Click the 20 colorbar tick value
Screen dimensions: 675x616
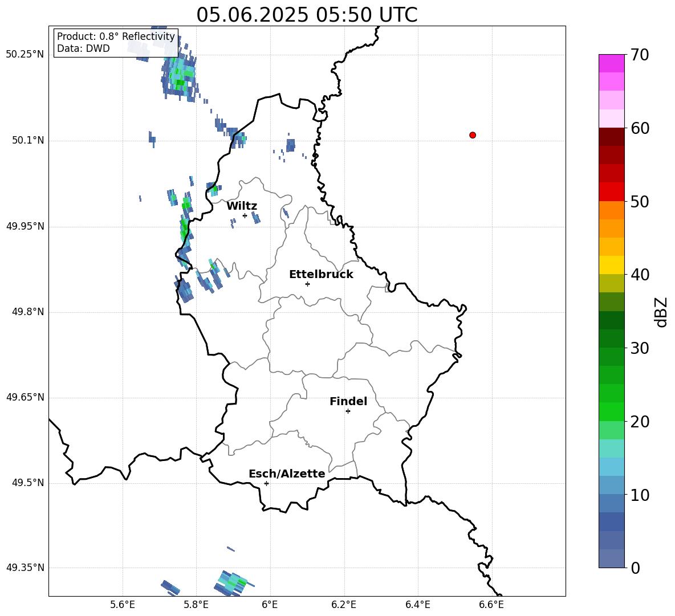tap(640, 422)
